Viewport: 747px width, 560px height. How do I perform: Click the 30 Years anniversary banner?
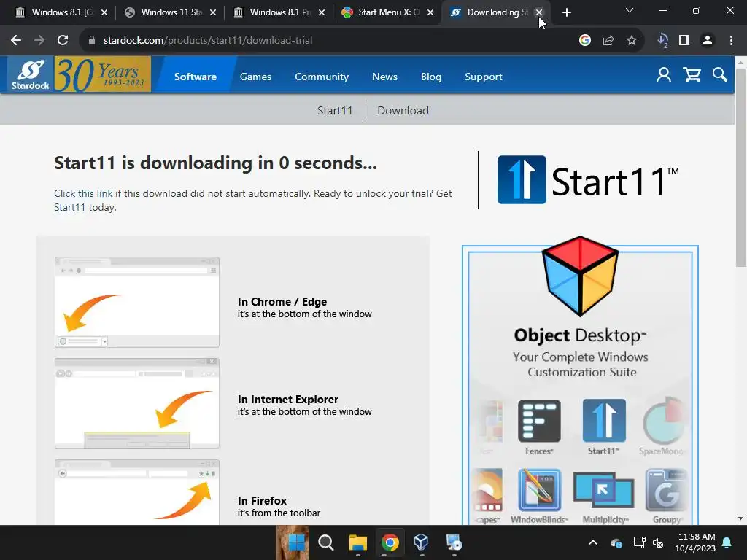102,74
